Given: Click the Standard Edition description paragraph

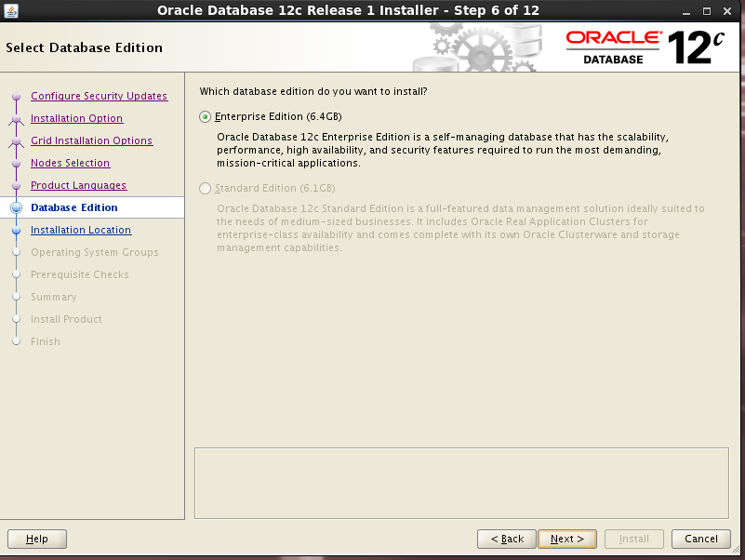Looking at the screenshot, I should tap(460, 228).
